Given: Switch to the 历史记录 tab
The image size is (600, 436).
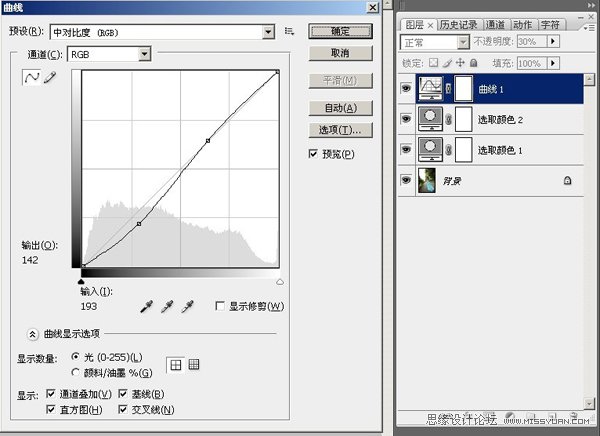Looking at the screenshot, I should (460, 24).
